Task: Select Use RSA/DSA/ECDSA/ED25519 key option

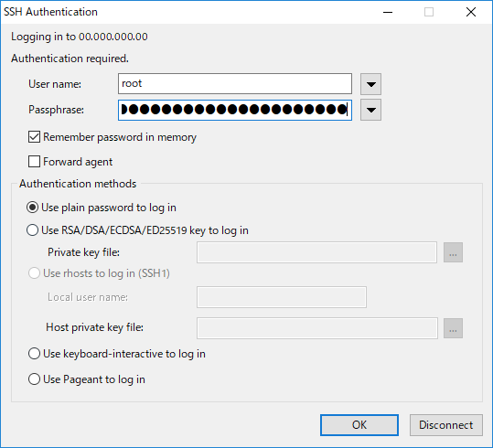Action: 32,230
